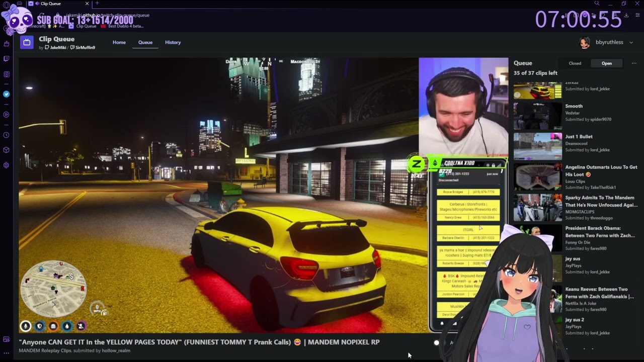The image size is (644, 362).
Task: Click 'MANDEM Roleplay Clips' submitter line
Action: [x=74, y=350]
